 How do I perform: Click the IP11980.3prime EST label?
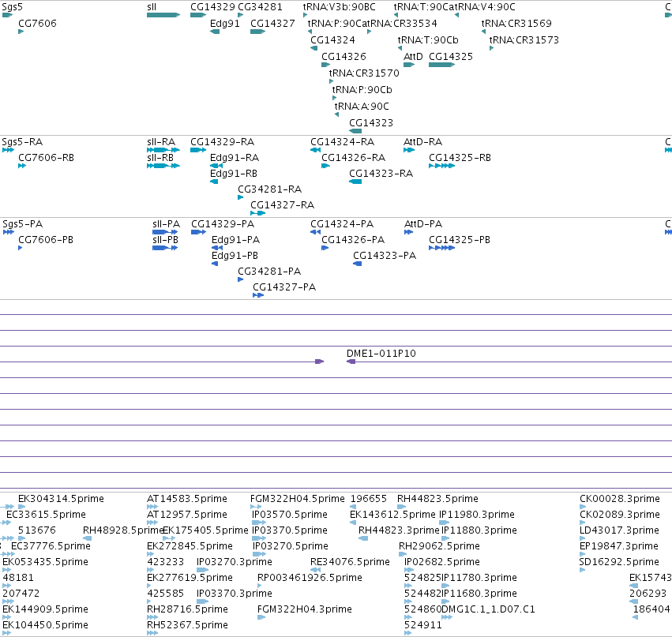477,515
